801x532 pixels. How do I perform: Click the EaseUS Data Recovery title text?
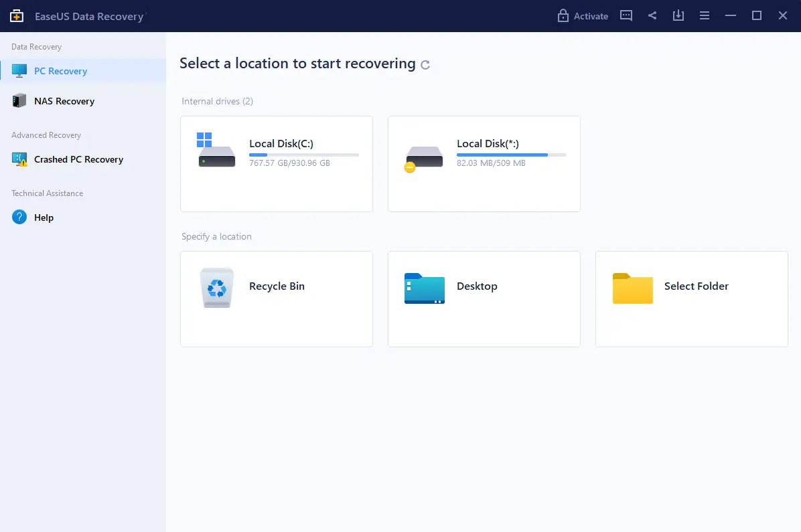[89, 16]
